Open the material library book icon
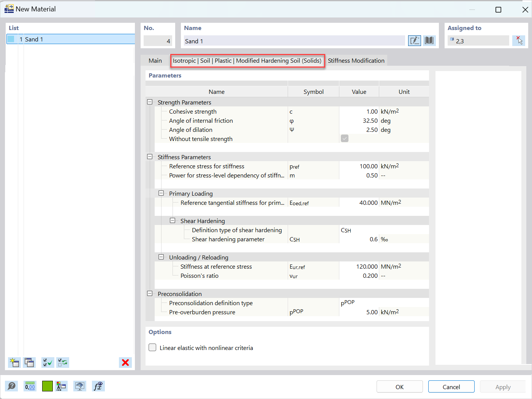This screenshot has height=399, width=532. (429, 40)
